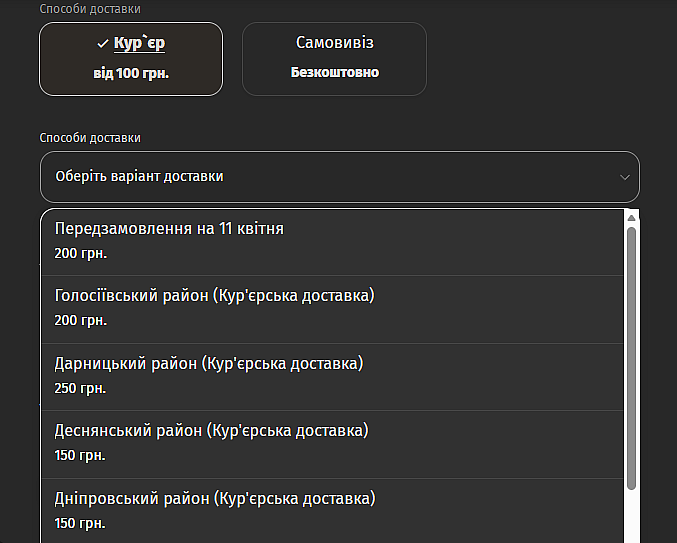
Task: Click the 150 грн. price under Деснянський район
Action: [x=80, y=455]
